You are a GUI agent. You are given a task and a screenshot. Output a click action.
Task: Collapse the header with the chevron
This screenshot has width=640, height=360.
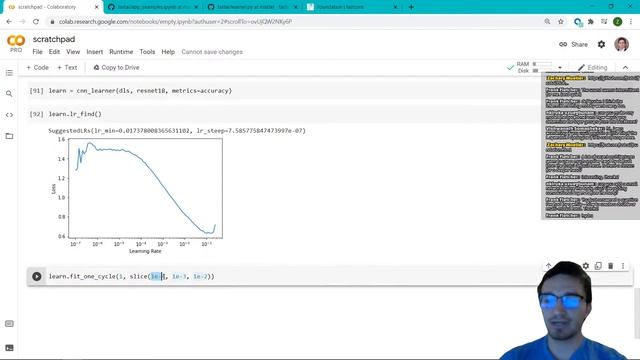625,67
